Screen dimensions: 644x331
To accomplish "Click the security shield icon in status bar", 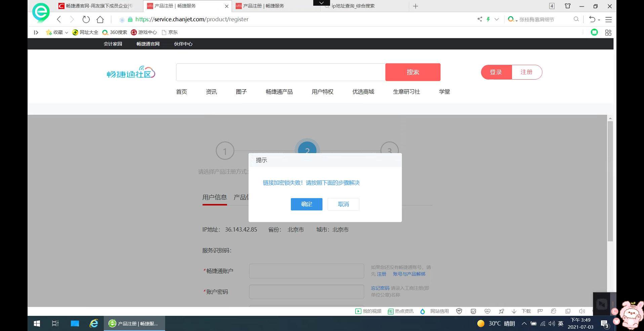I will point(459,311).
